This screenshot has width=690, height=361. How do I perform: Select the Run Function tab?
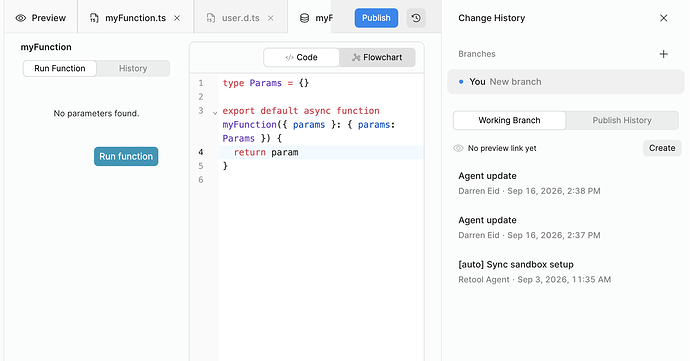click(60, 68)
